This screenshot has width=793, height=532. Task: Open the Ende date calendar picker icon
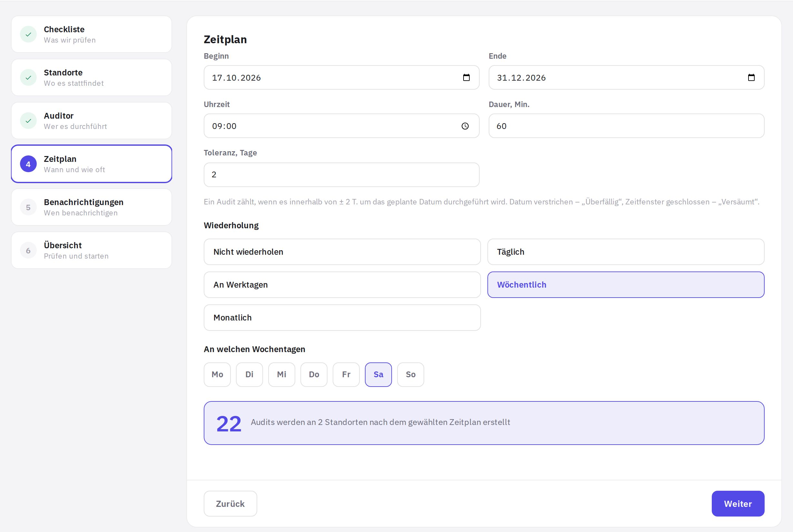(x=751, y=78)
